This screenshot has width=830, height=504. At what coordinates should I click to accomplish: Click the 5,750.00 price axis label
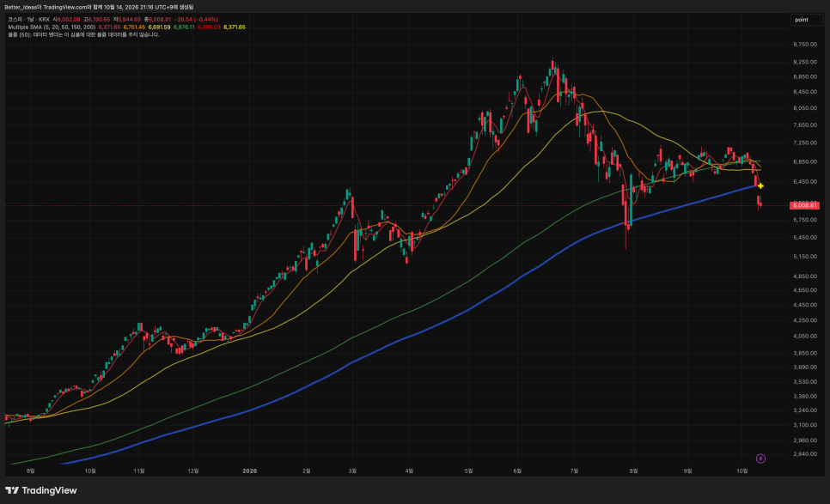click(805, 220)
